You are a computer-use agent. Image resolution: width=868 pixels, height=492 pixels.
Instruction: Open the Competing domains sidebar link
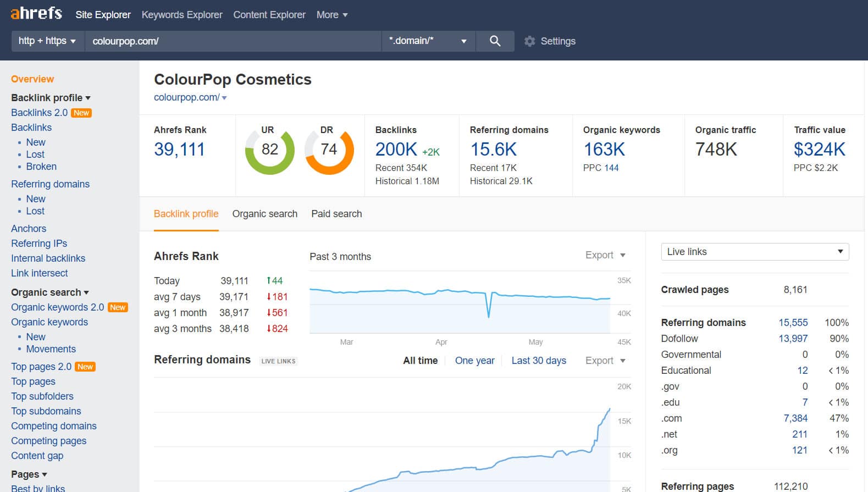[x=54, y=426]
